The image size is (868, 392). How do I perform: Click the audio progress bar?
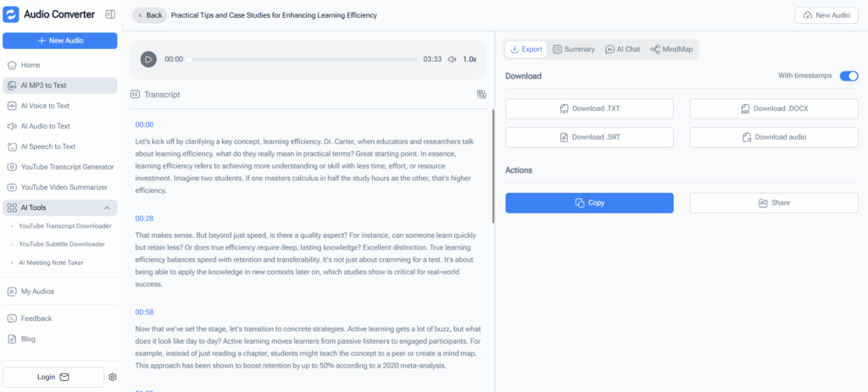303,59
